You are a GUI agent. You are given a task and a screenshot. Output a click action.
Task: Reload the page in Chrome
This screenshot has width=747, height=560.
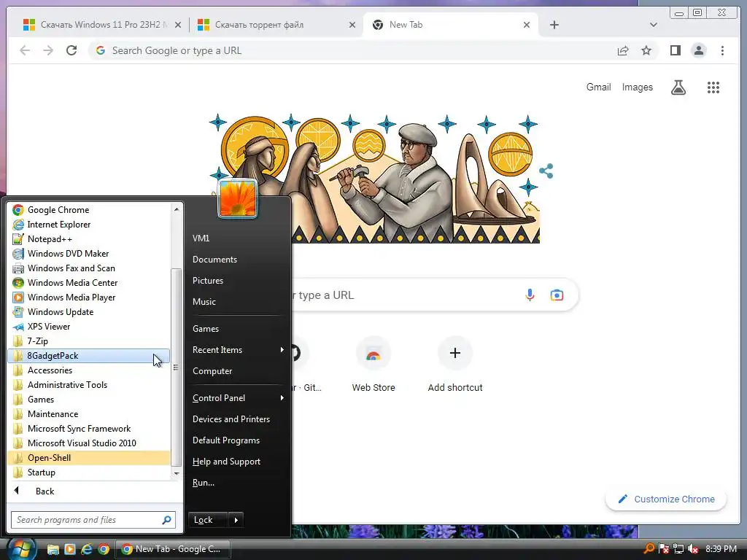point(71,50)
